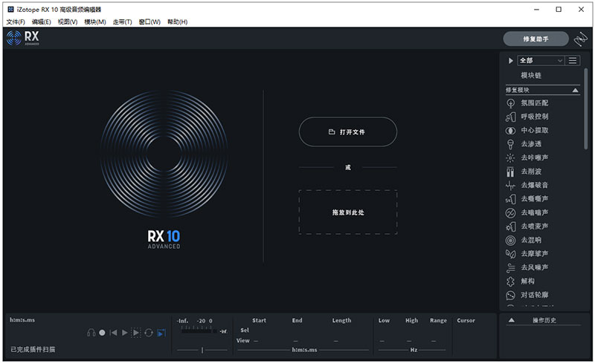Open the 帮助(H) menu
The width and height of the screenshot is (595, 364).
pyautogui.click(x=177, y=22)
